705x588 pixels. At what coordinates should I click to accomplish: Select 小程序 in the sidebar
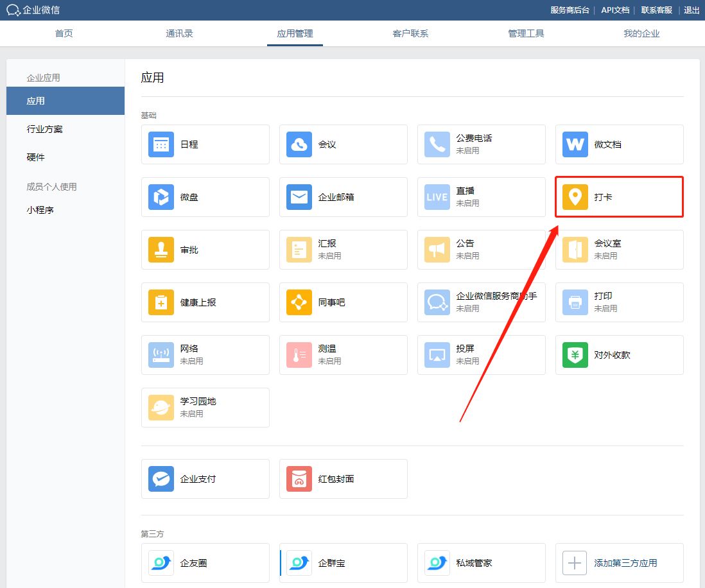tap(40, 210)
